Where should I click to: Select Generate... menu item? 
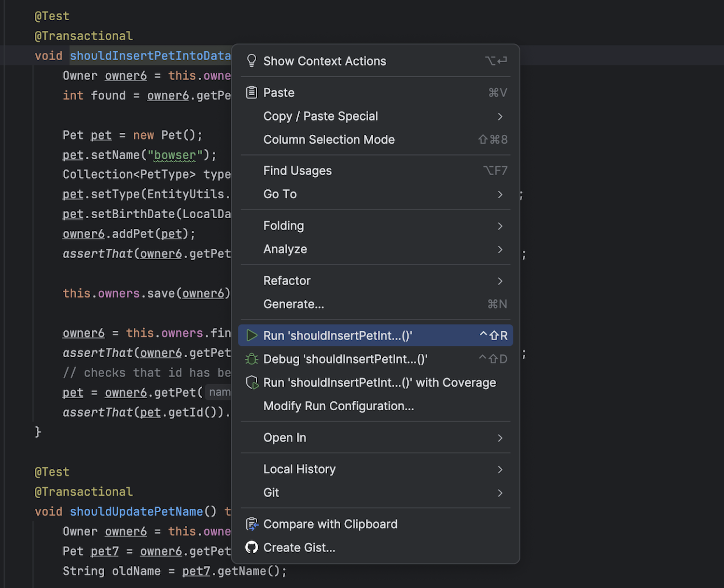(x=293, y=304)
